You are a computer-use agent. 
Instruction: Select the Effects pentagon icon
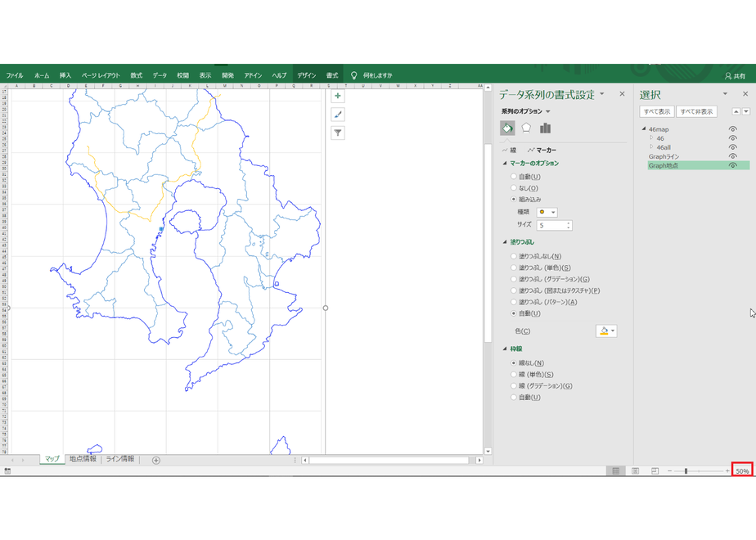click(526, 128)
